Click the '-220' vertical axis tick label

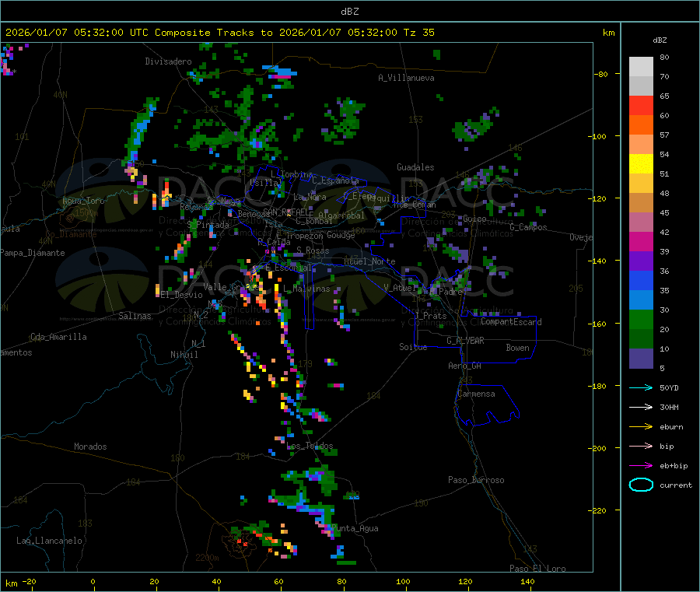[x=597, y=510]
